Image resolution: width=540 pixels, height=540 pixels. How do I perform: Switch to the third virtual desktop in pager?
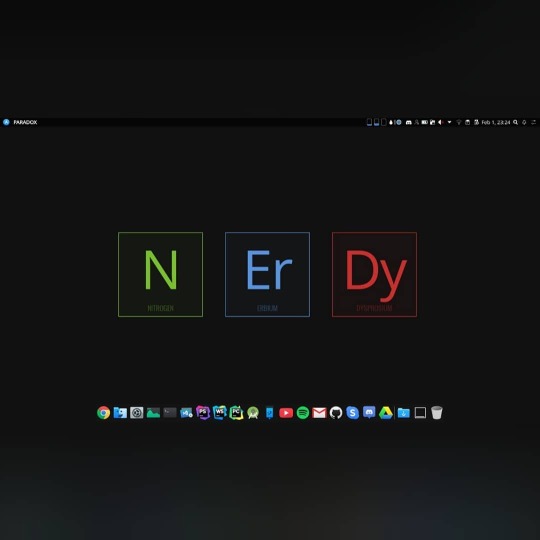[x=384, y=122]
